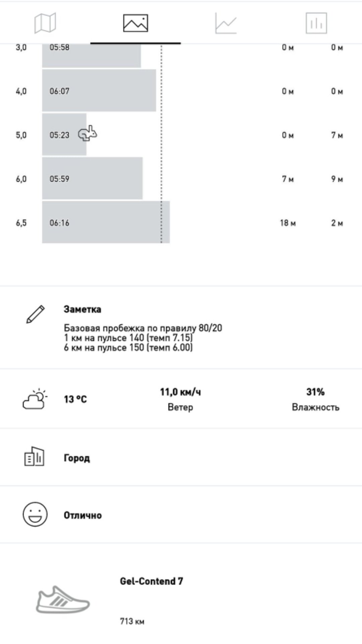Tap the Отлично mood label
The image size is (362, 644).
point(83,515)
